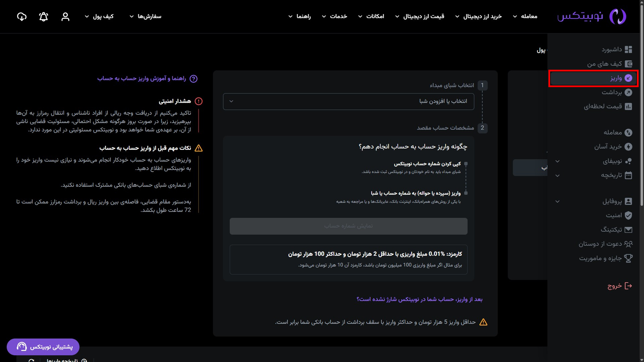
Task: Click the امنیت shield icon
Action: pos(629,215)
